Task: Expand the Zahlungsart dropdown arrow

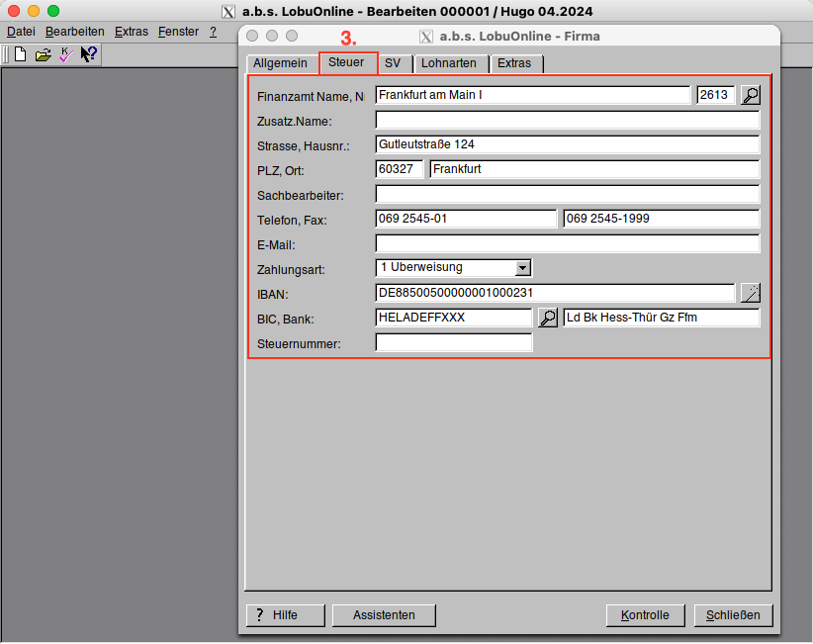Action: [x=523, y=267]
